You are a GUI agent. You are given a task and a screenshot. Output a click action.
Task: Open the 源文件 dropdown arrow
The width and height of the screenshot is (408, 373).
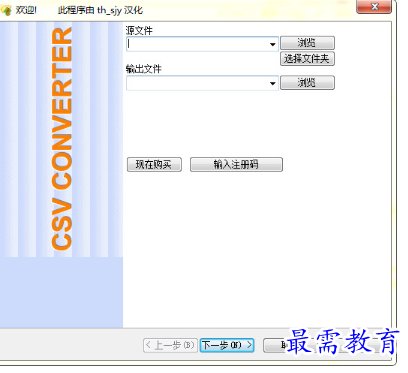pos(273,44)
